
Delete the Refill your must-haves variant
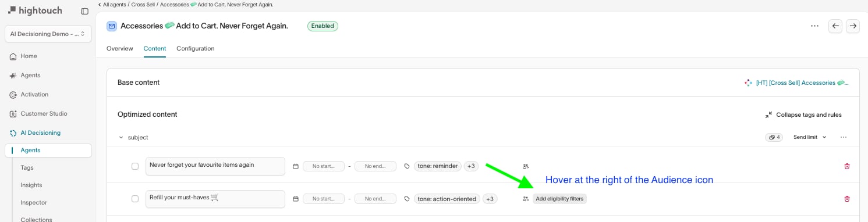tap(847, 199)
